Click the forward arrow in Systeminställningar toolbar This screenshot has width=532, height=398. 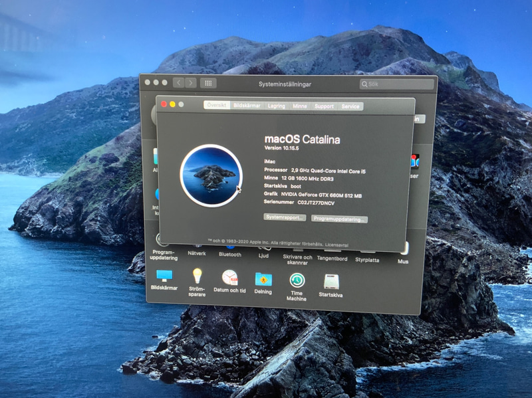click(191, 83)
